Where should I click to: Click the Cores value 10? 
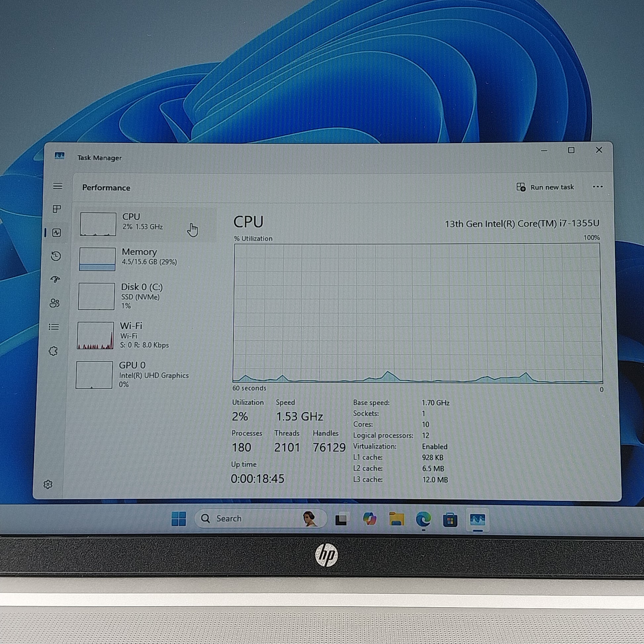[x=425, y=425]
